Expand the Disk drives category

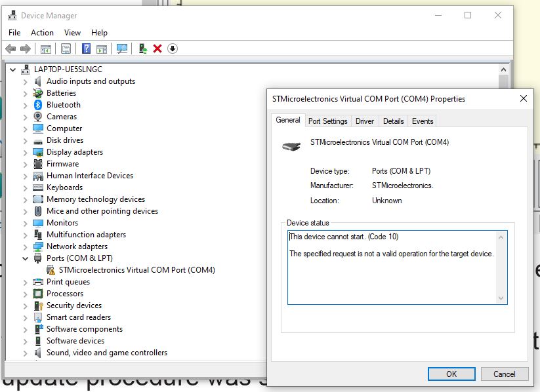pos(25,140)
